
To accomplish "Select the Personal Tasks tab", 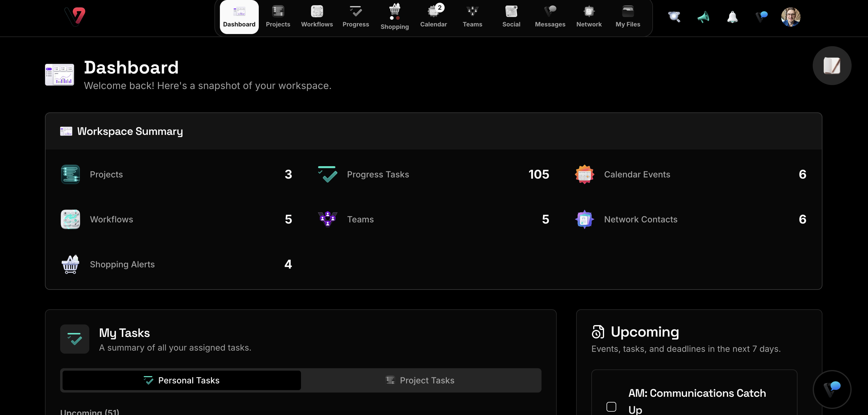I will click(182, 380).
